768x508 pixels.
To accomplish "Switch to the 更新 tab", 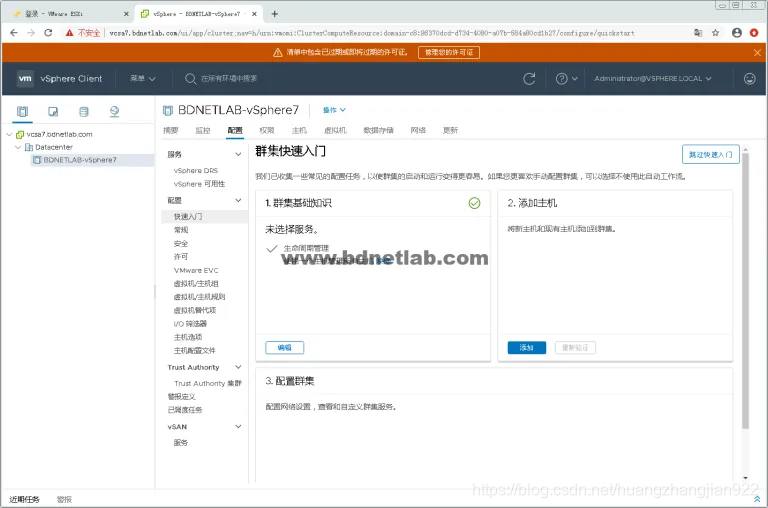I will pyautogui.click(x=450, y=130).
